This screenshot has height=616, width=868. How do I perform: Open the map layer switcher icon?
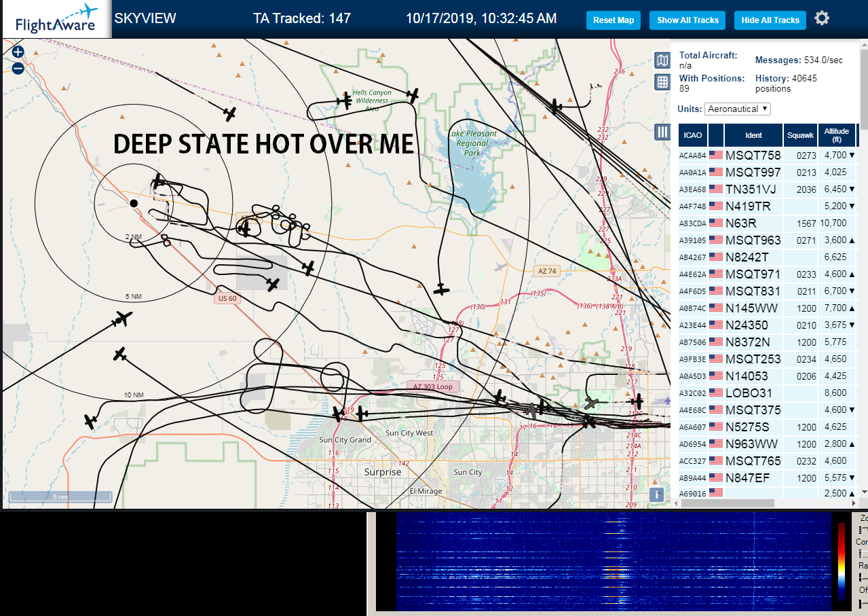tap(662, 60)
